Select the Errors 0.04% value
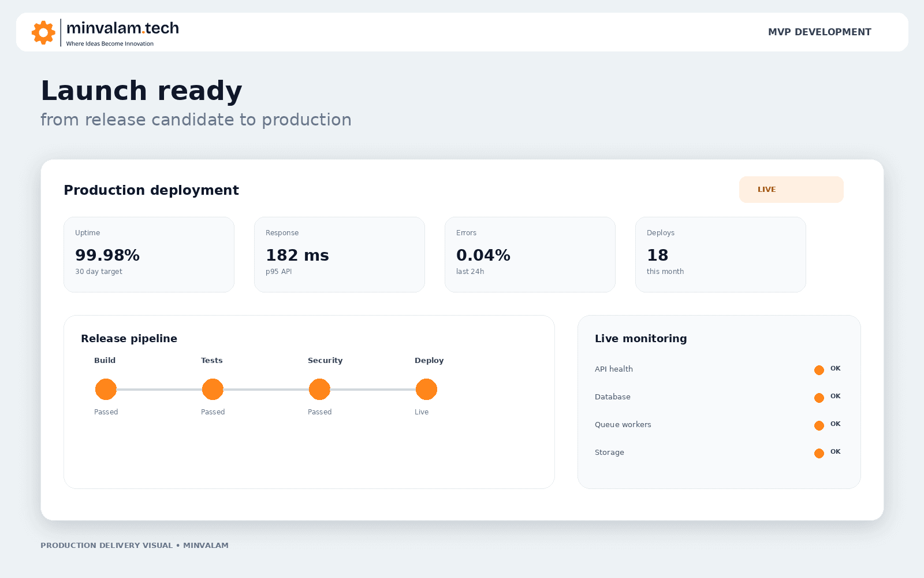 483,255
